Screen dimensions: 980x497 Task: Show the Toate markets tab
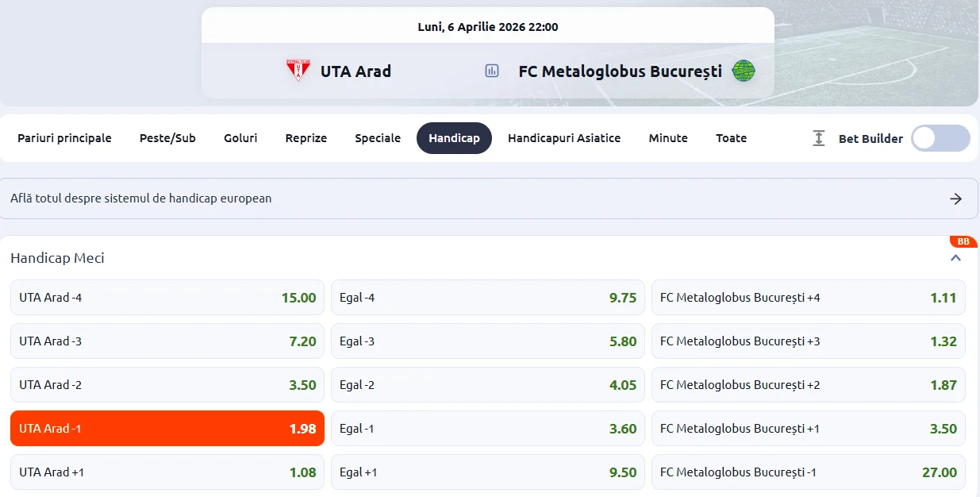click(x=731, y=138)
